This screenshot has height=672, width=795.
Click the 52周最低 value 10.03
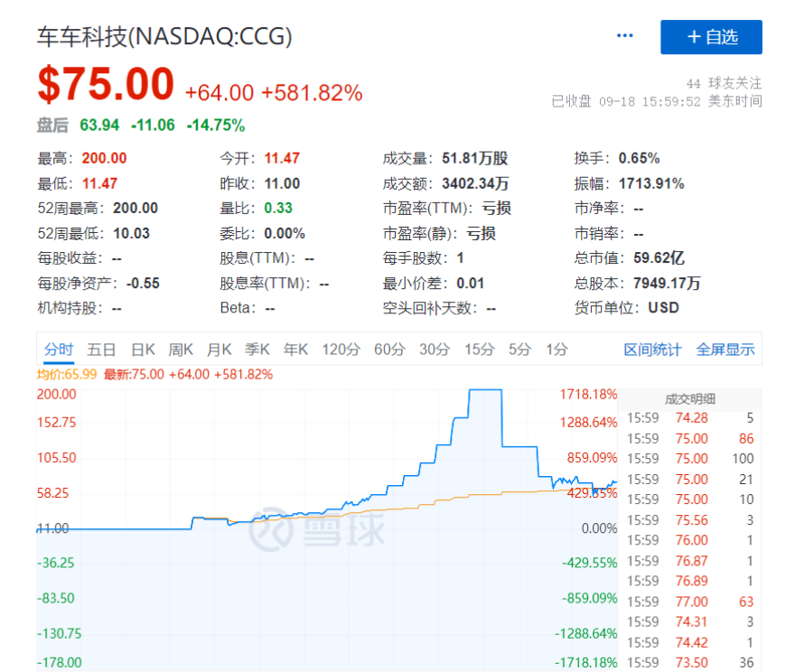click(131, 233)
